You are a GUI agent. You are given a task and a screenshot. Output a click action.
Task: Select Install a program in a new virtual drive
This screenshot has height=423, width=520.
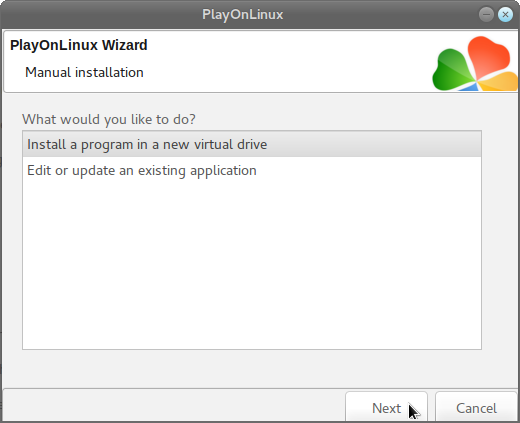coord(252,144)
